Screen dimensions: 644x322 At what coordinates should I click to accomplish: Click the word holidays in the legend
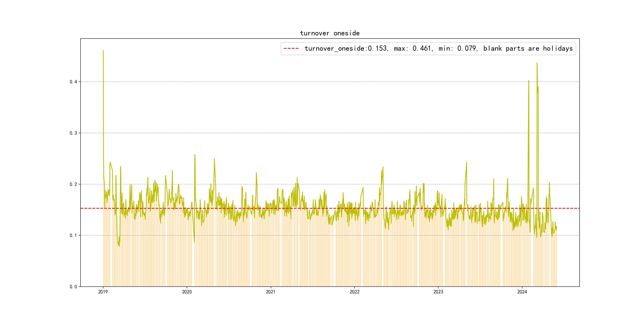point(558,48)
